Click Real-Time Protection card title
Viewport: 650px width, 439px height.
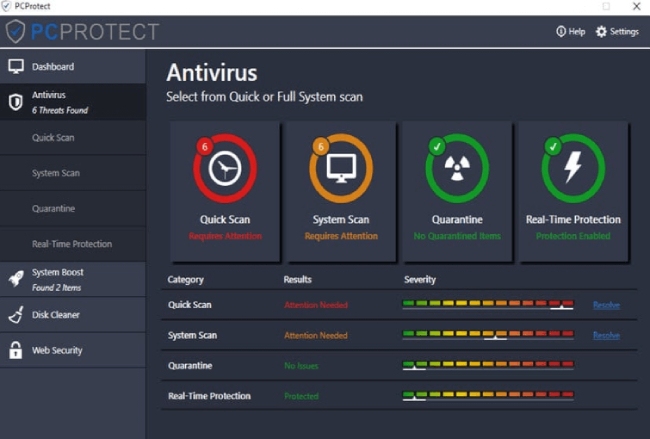[573, 219]
